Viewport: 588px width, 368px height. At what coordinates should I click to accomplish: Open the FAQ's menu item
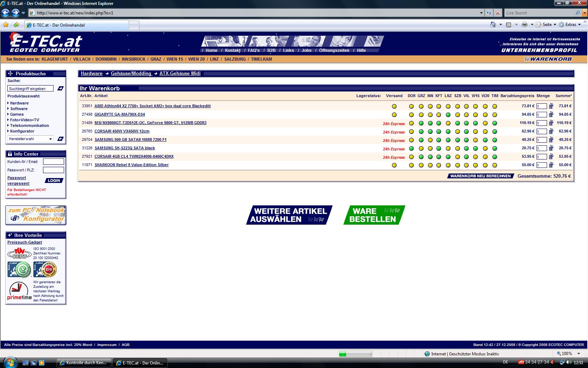coord(254,50)
